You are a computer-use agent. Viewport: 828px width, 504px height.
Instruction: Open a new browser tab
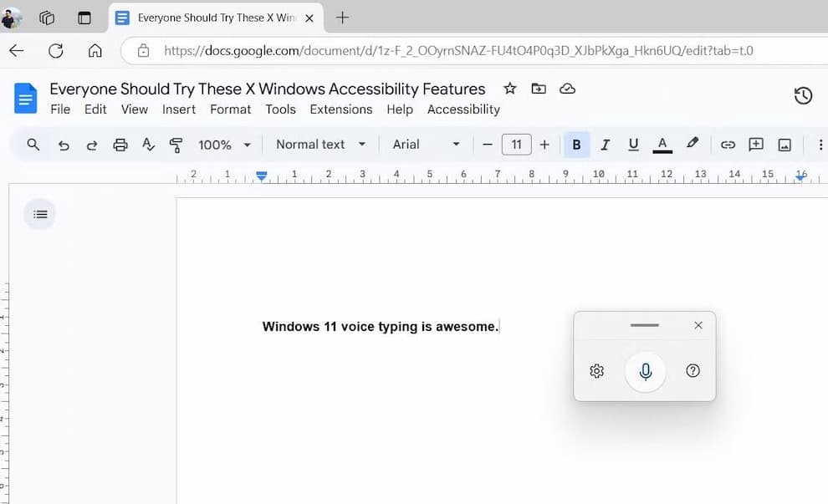click(x=342, y=18)
